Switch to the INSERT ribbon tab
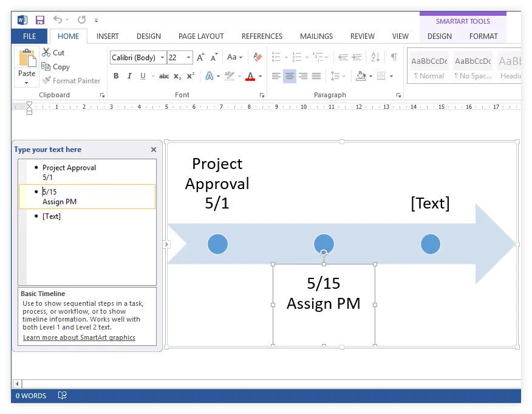The height and width of the screenshot is (414, 532). 107,36
